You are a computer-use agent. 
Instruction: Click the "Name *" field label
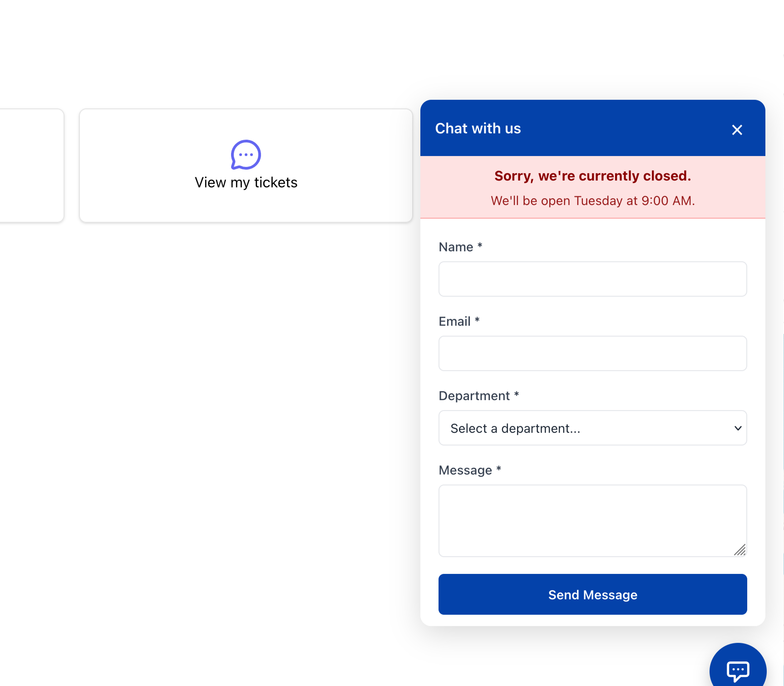[460, 247]
